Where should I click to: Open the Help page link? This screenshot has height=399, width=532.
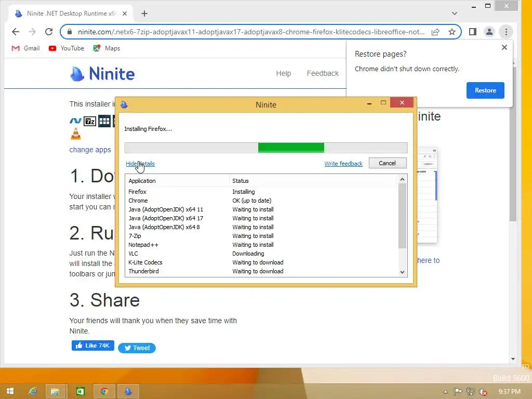click(x=284, y=73)
